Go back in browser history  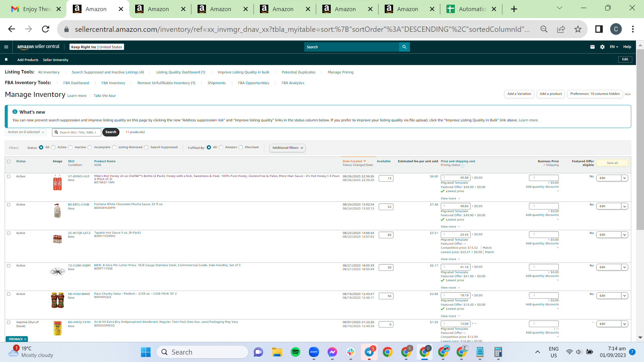click(12, 29)
